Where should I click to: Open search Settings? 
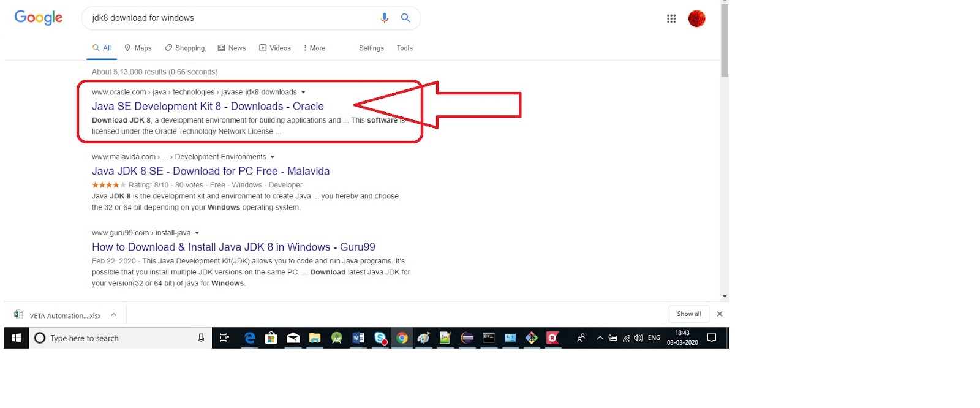tap(371, 48)
